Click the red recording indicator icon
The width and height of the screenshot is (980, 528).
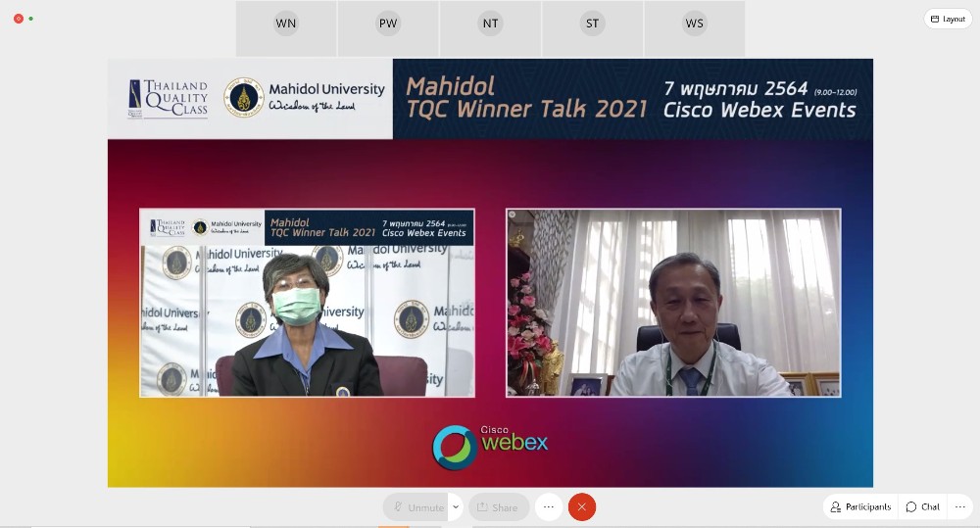pos(18,19)
